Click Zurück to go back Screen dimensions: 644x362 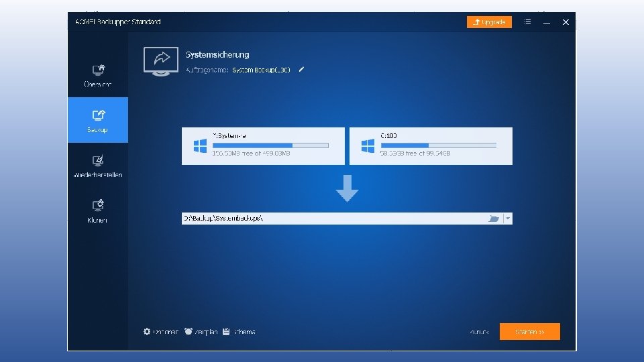click(479, 332)
